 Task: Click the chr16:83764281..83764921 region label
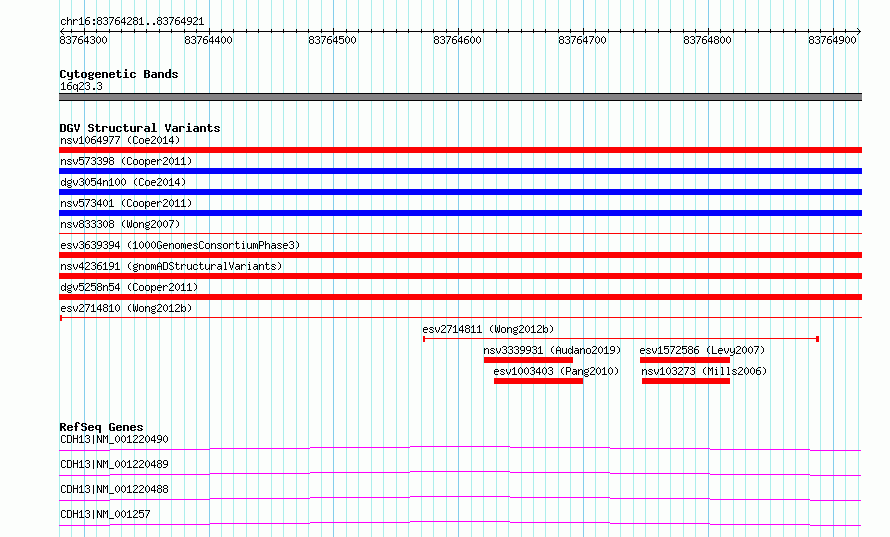click(x=132, y=22)
